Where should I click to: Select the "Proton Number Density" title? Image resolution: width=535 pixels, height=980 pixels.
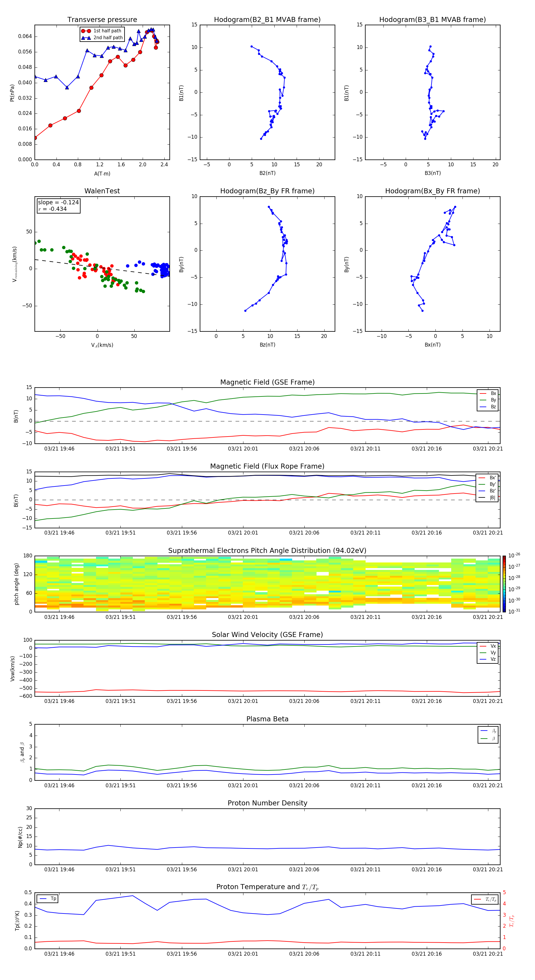267,803
